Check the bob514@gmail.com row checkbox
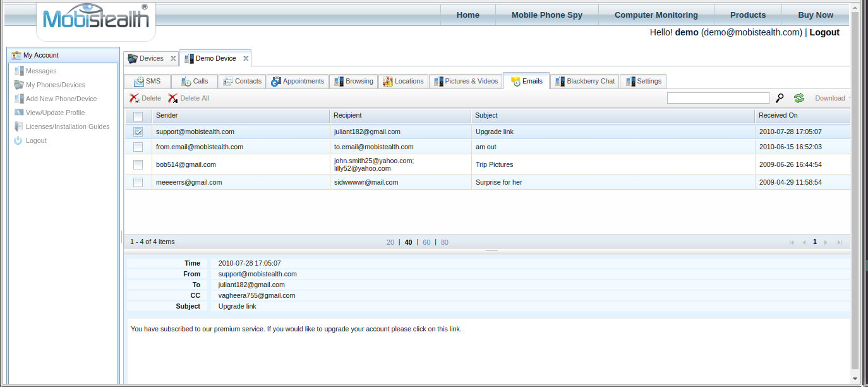Screen dimensions: 868x387 point(138,164)
